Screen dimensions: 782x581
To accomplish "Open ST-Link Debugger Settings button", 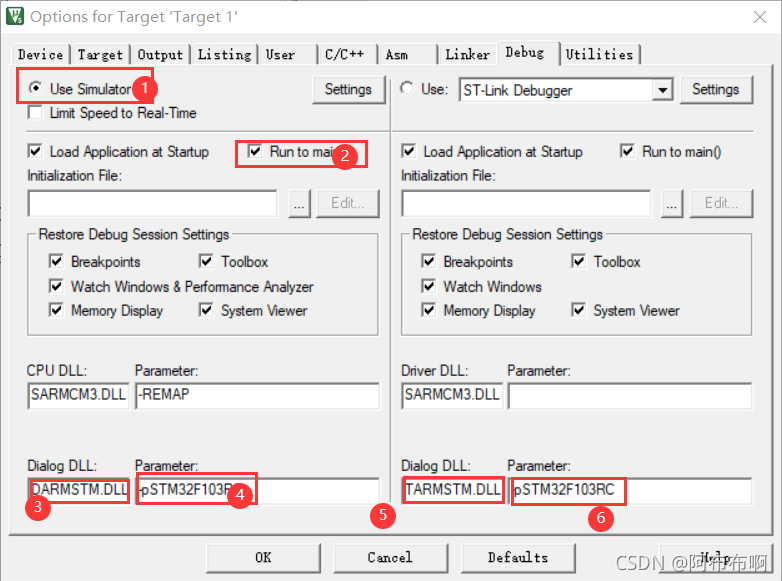I will pos(716,89).
